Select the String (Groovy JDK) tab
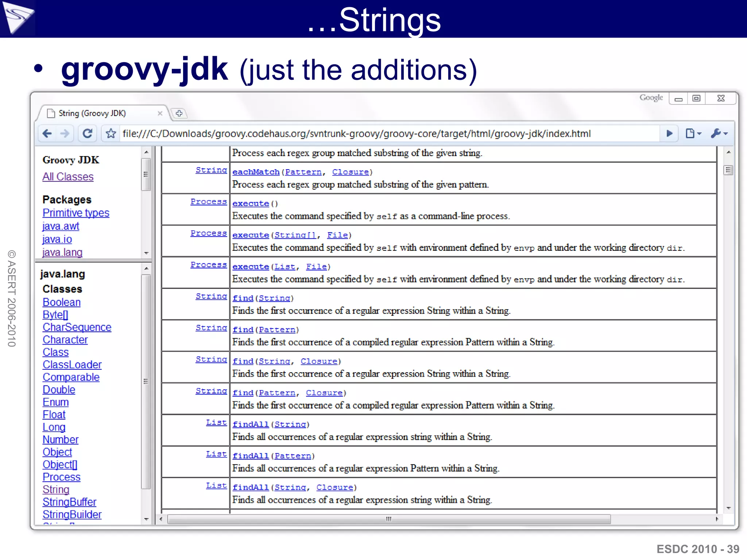 point(93,113)
